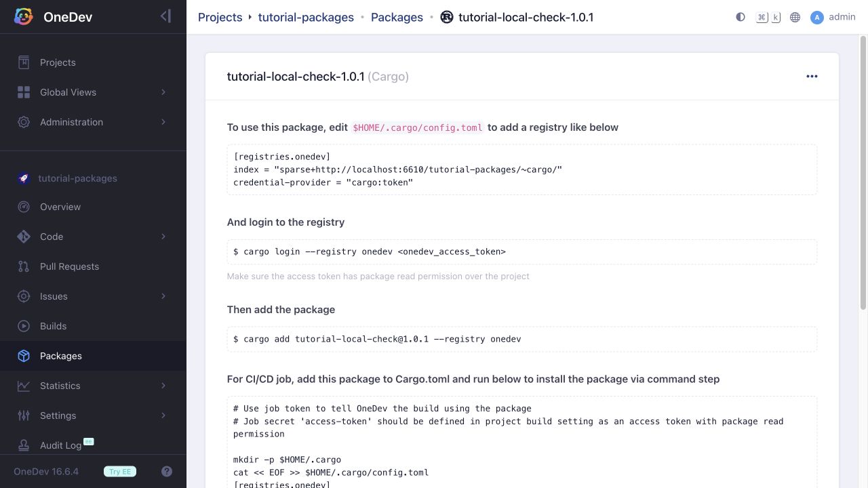Click 'And login to the registry' heading
This screenshot has width=868, height=488.
tap(285, 222)
